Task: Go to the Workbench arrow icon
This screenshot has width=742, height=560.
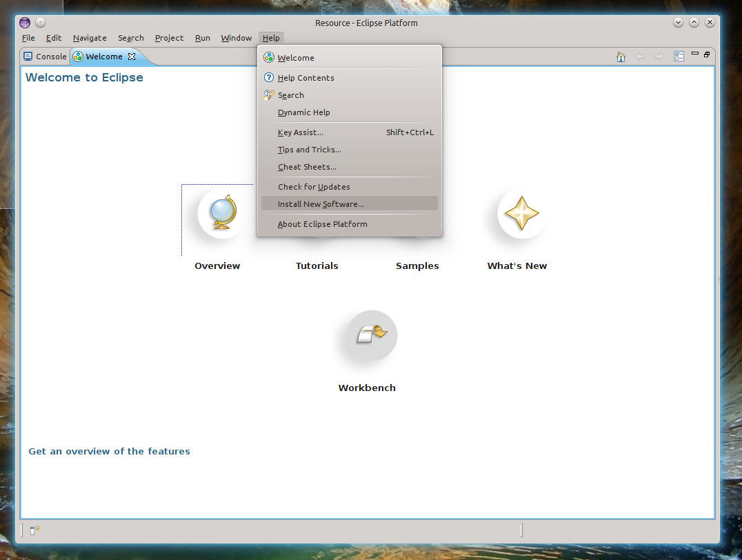Action: 372,335
